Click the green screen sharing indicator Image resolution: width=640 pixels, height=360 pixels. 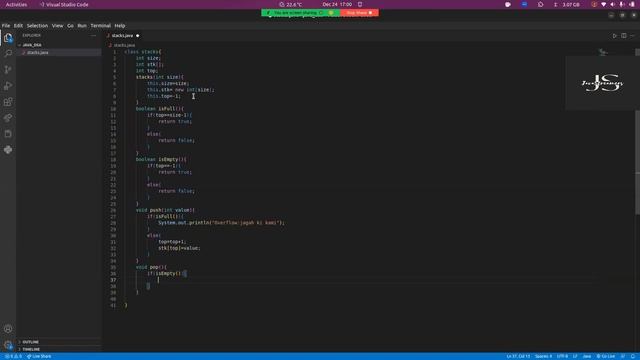pyautogui.click(x=300, y=13)
